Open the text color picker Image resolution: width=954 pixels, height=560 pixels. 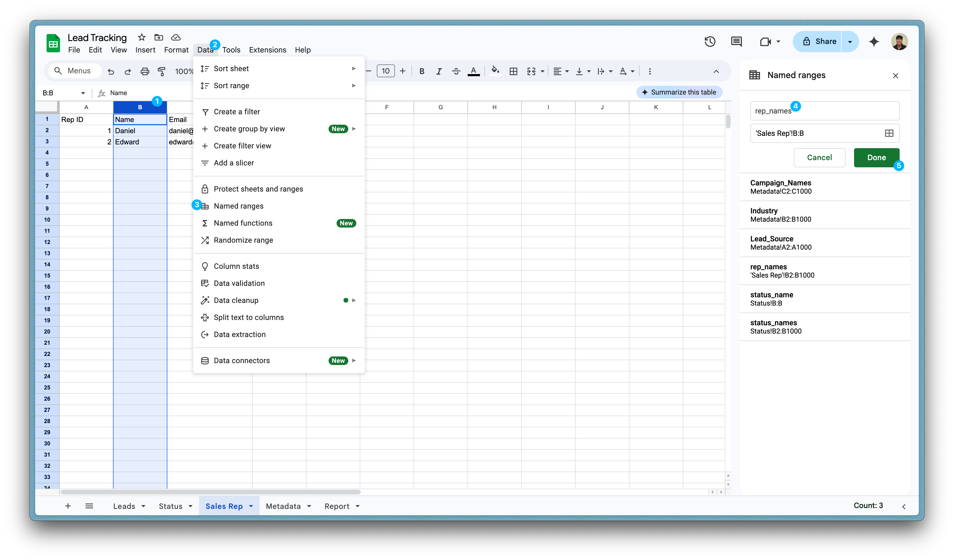[x=473, y=71]
